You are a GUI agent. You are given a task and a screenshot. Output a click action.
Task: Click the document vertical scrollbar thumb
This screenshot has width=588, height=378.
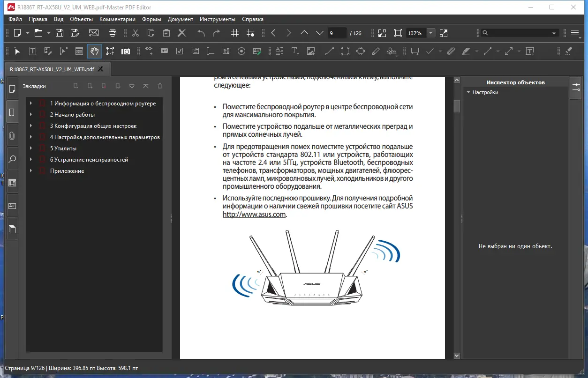[x=457, y=106]
